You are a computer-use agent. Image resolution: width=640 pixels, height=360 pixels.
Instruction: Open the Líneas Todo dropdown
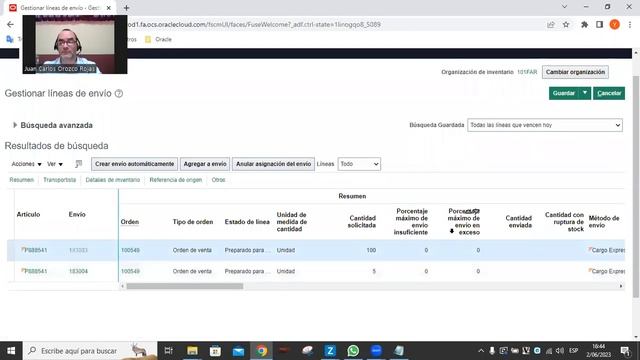[359, 164]
